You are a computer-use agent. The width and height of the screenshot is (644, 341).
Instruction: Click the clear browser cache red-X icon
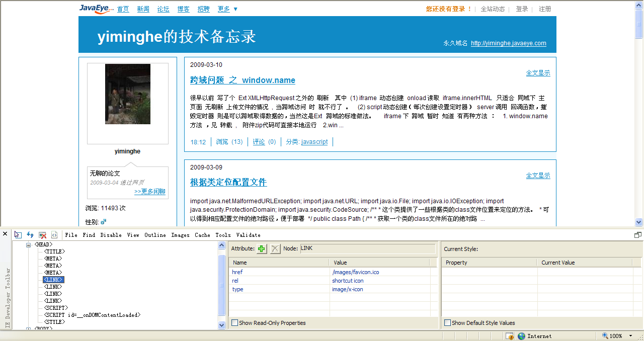pos(43,235)
